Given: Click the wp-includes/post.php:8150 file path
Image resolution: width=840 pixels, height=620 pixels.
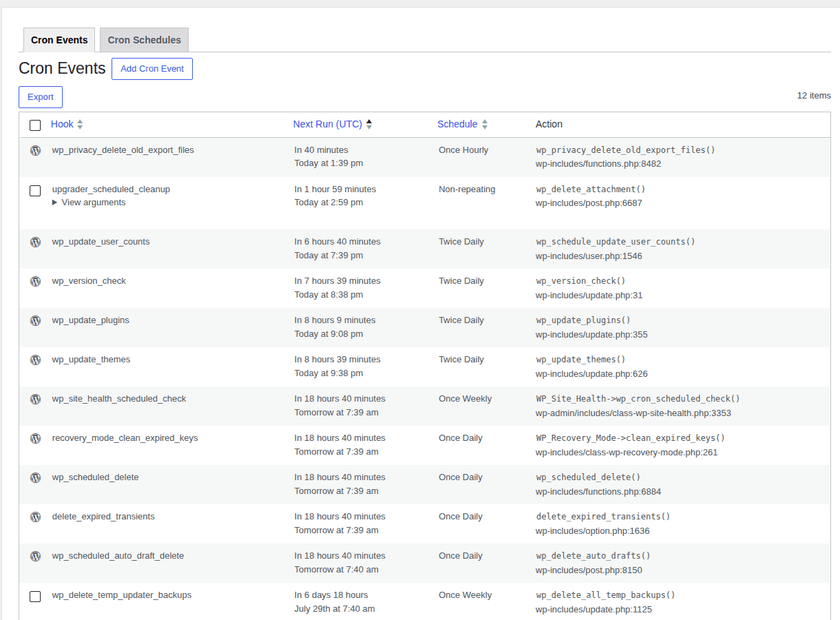Looking at the screenshot, I should [x=589, y=570].
